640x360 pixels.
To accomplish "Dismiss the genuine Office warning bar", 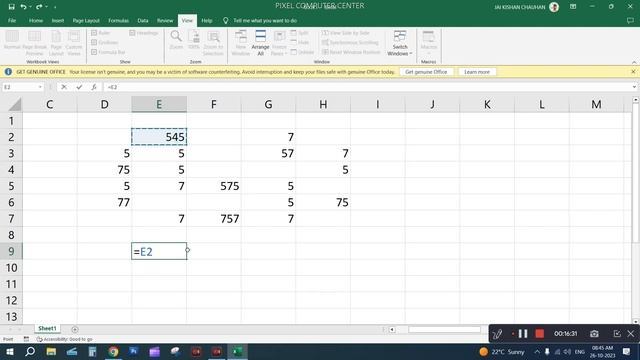I will pos(633,72).
